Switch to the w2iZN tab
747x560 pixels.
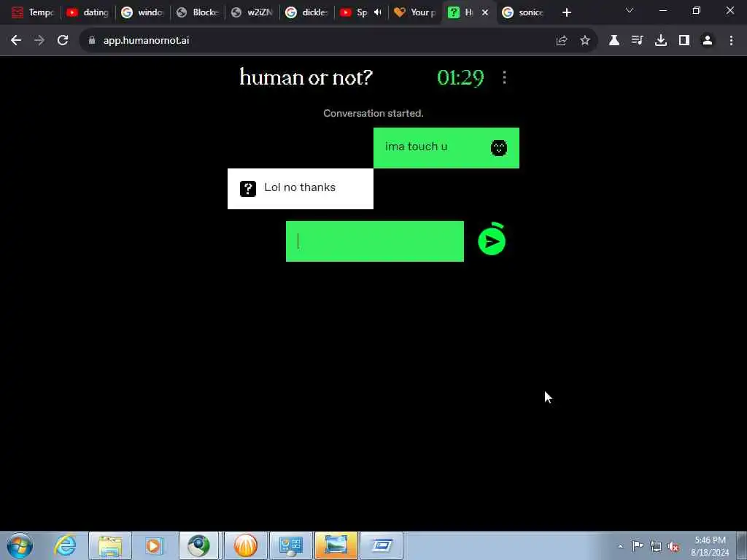click(252, 12)
